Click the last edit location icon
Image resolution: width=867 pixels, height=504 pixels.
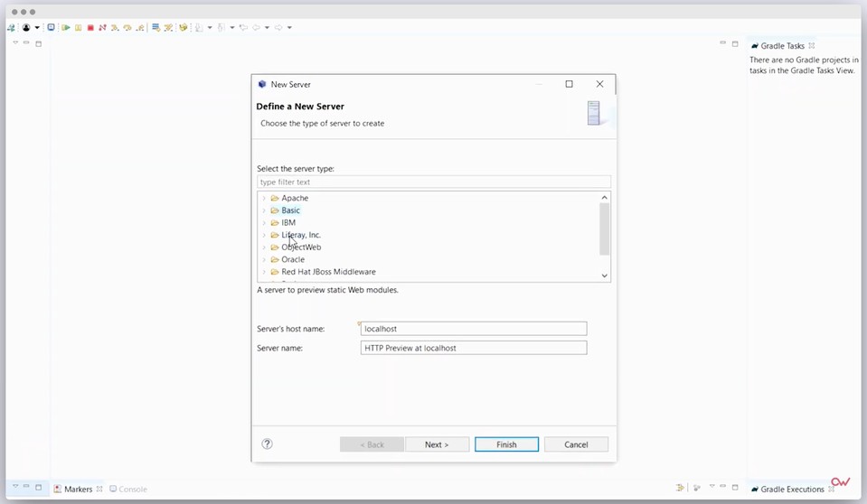point(244,28)
